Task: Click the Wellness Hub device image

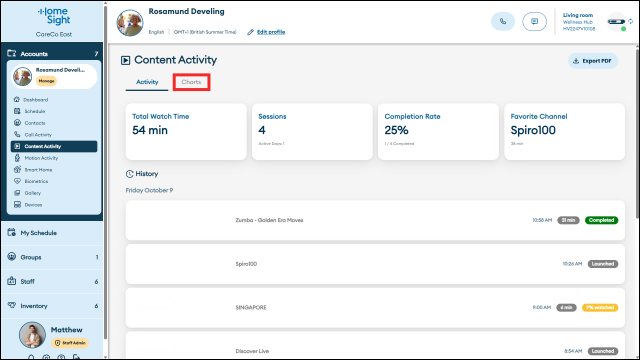Action: point(616,22)
